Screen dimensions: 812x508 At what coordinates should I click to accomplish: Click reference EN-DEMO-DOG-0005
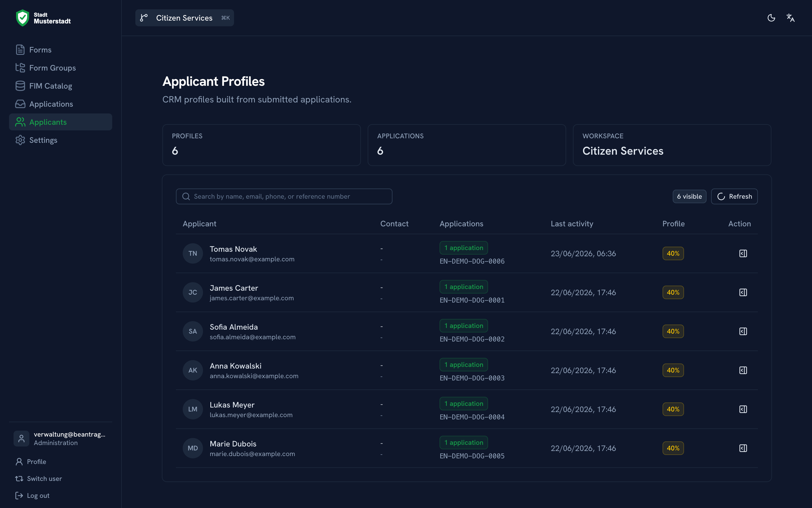coord(472,456)
